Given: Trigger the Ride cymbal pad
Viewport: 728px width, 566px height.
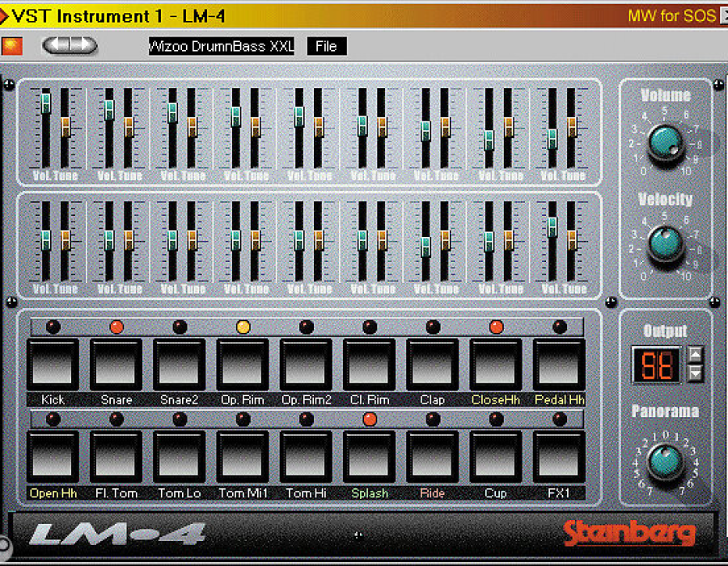Looking at the screenshot, I should (432, 457).
